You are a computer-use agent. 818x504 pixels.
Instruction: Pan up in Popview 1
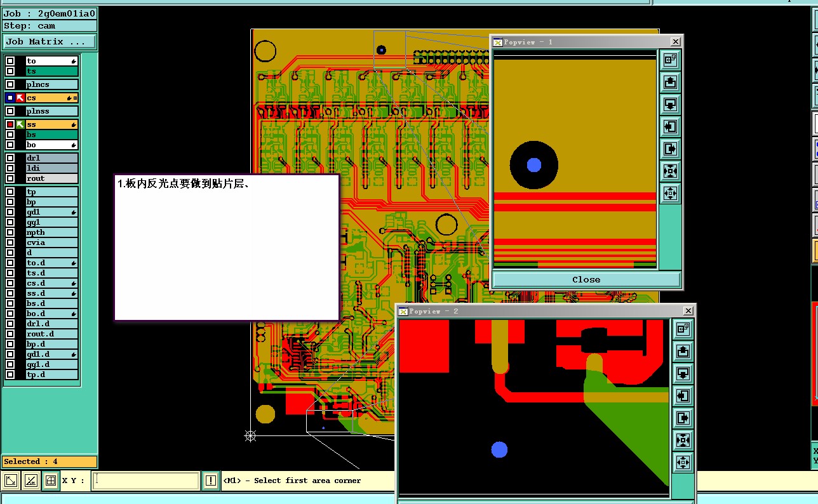click(x=671, y=83)
